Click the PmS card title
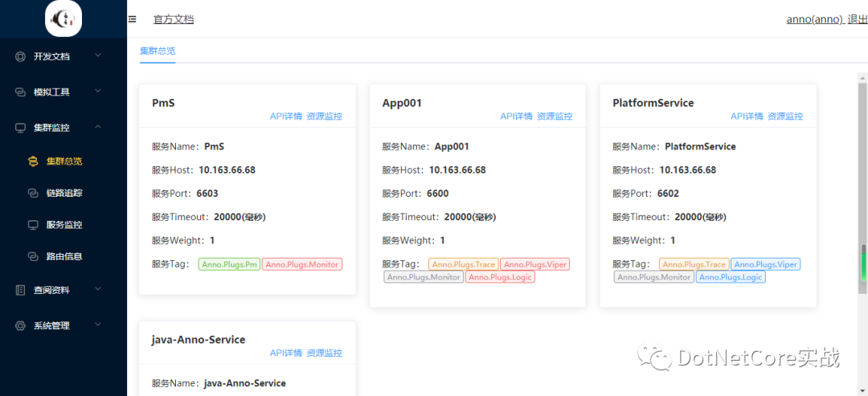This screenshot has height=396, width=868. [163, 103]
